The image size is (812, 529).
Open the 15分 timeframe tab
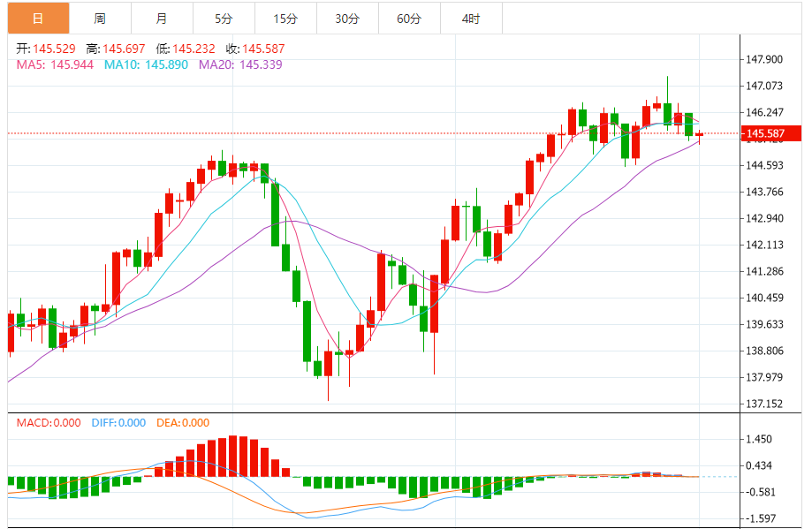click(x=286, y=19)
